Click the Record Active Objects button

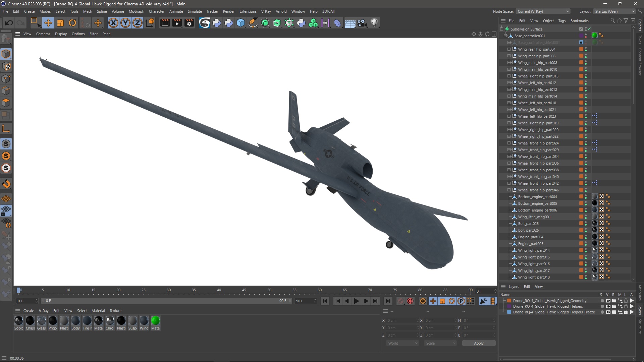tap(401, 301)
